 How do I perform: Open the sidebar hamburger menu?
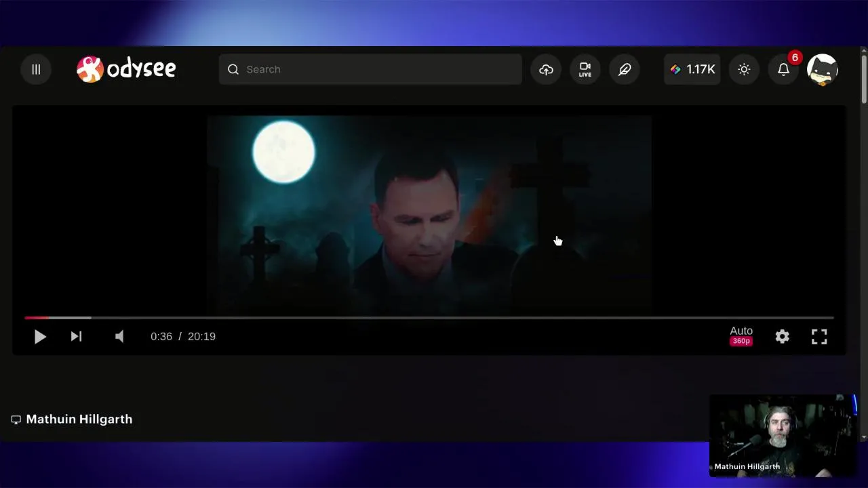click(36, 69)
